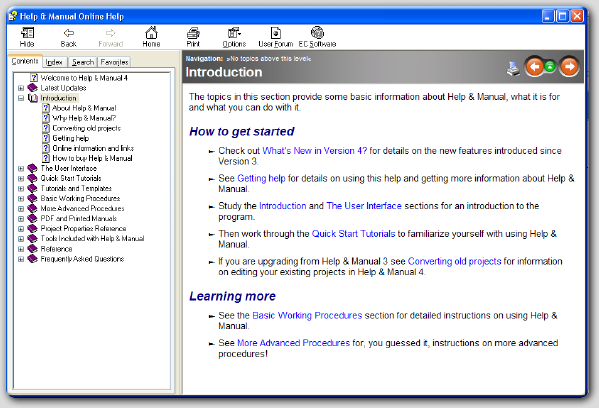Click the open book icon beside Introduction
The height and width of the screenshot is (408, 599).
pyautogui.click(x=32, y=98)
